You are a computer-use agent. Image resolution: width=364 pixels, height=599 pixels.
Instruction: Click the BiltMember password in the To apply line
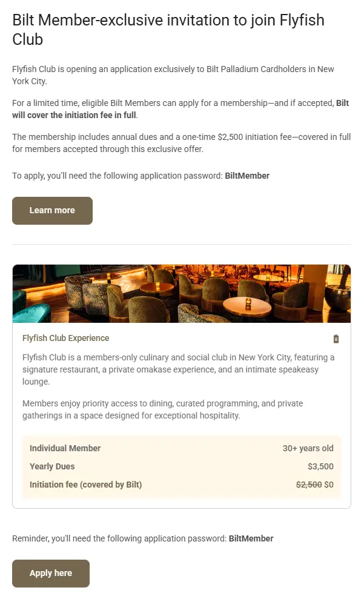coord(247,176)
